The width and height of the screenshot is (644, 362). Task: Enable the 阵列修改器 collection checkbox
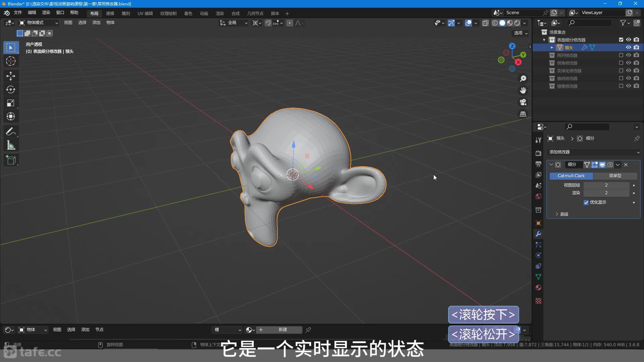pos(621,55)
